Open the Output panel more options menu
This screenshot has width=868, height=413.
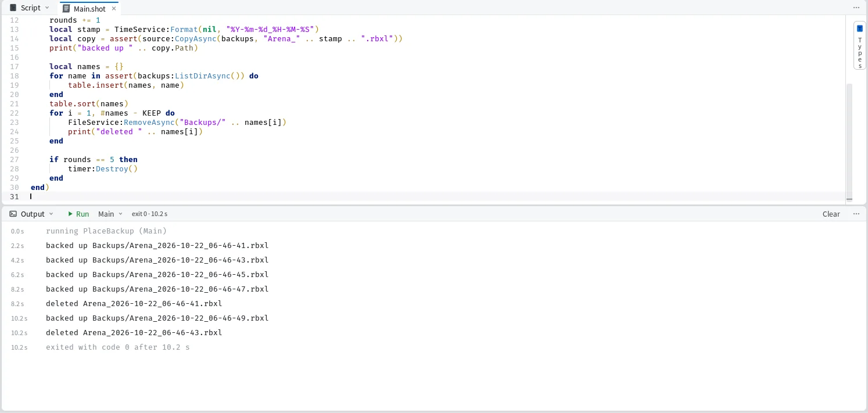click(856, 214)
